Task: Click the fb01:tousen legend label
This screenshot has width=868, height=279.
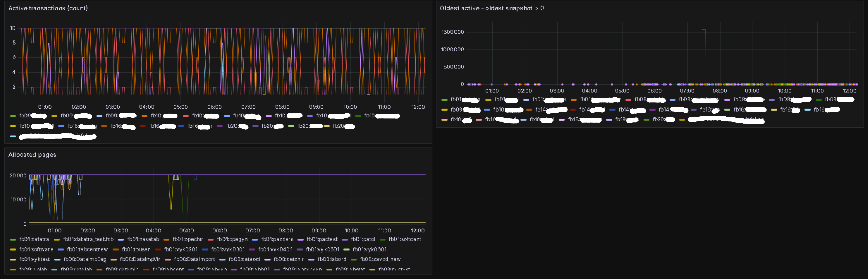Action: tap(136, 249)
